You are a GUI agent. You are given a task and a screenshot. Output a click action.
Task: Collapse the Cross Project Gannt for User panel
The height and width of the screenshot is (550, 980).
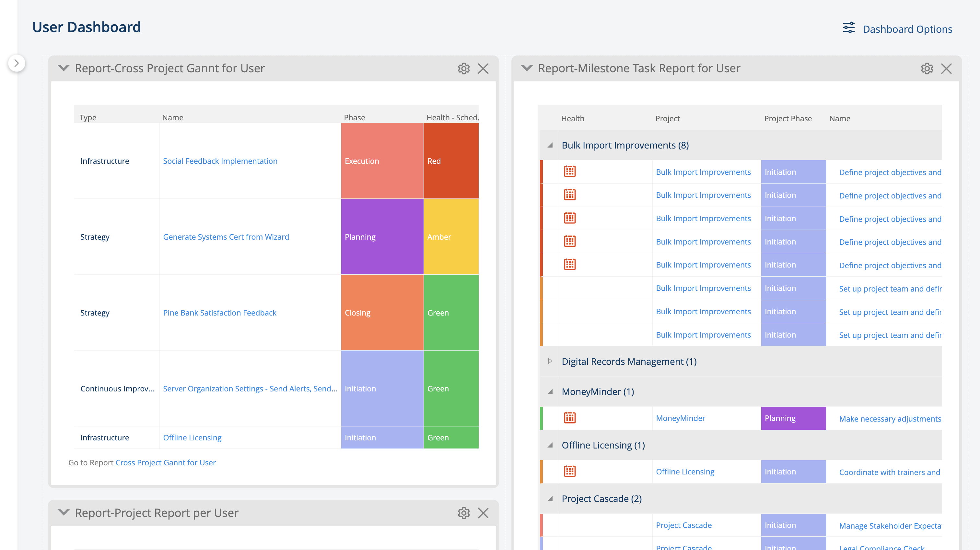(64, 68)
